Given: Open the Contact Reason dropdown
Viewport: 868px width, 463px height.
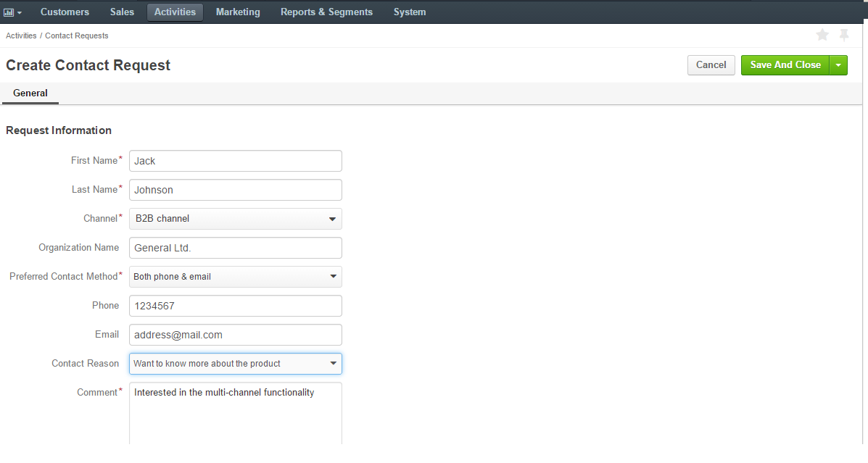Looking at the screenshot, I should coord(235,364).
